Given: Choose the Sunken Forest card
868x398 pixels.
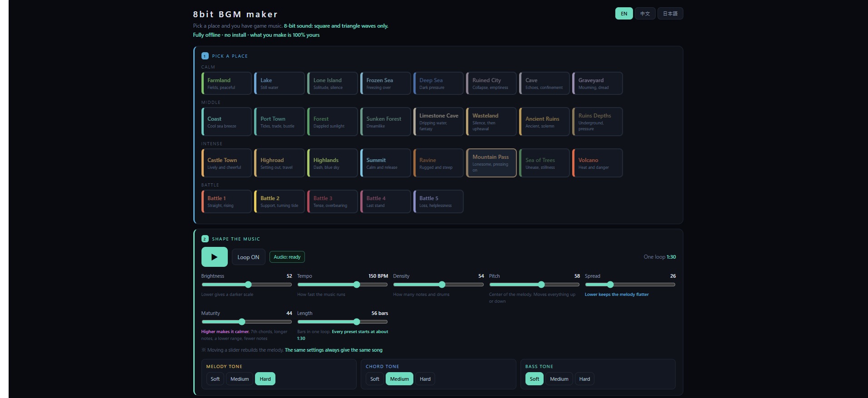Looking at the screenshot, I should pos(385,122).
